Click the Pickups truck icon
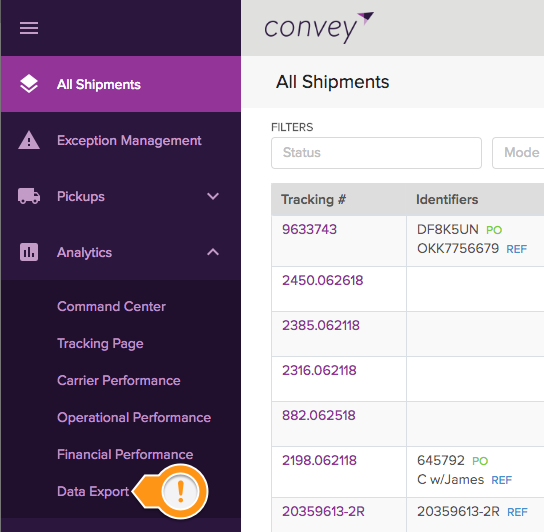This screenshot has height=532, width=544. coord(29,196)
